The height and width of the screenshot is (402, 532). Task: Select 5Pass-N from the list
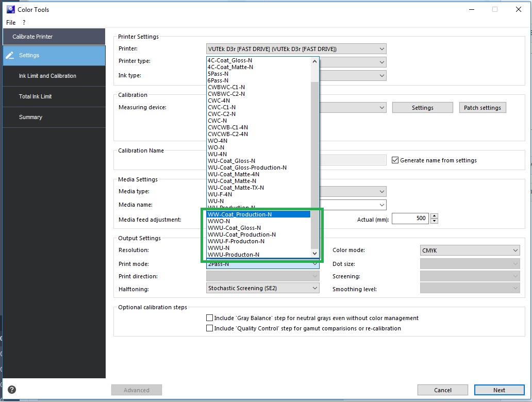pyautogui.click(x=259, y=74)
